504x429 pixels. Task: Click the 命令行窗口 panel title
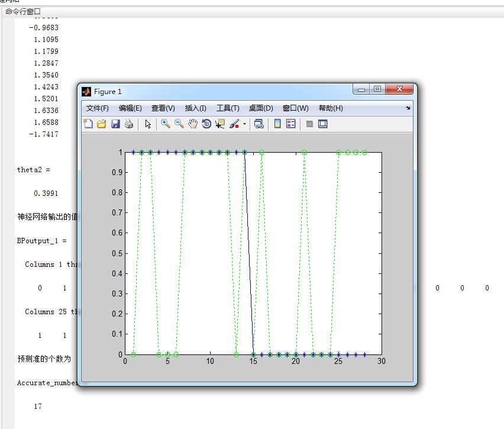click(23, 12)
